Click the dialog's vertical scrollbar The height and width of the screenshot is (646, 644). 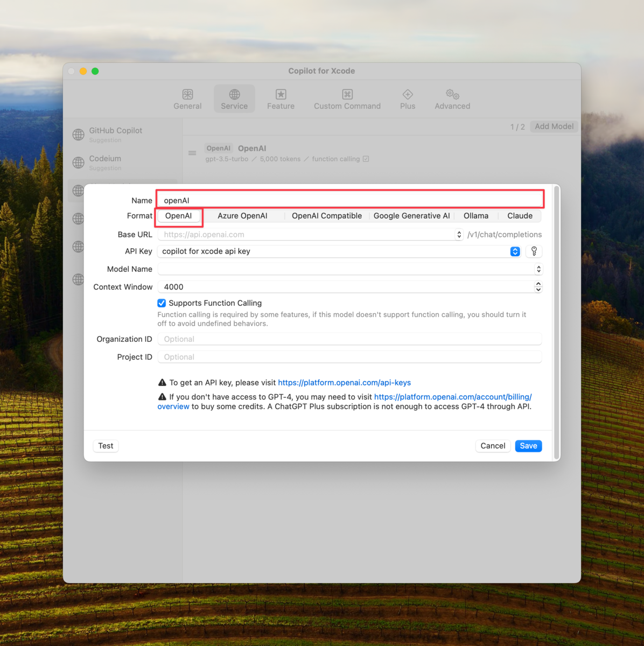click(x=556, y=323)
